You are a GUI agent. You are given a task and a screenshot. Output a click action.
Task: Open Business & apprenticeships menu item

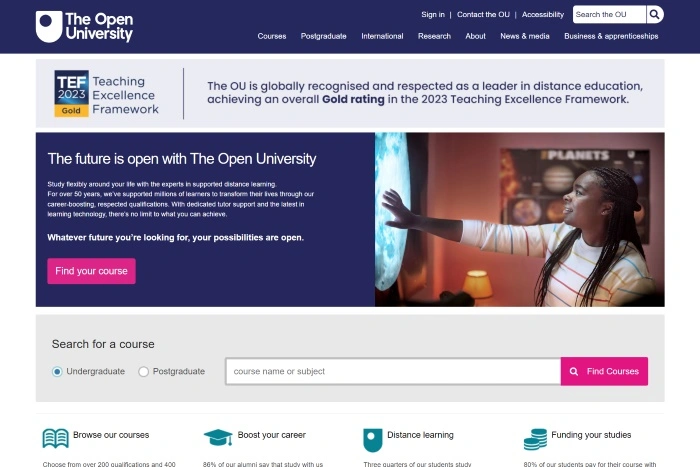[x=611, y=36]
